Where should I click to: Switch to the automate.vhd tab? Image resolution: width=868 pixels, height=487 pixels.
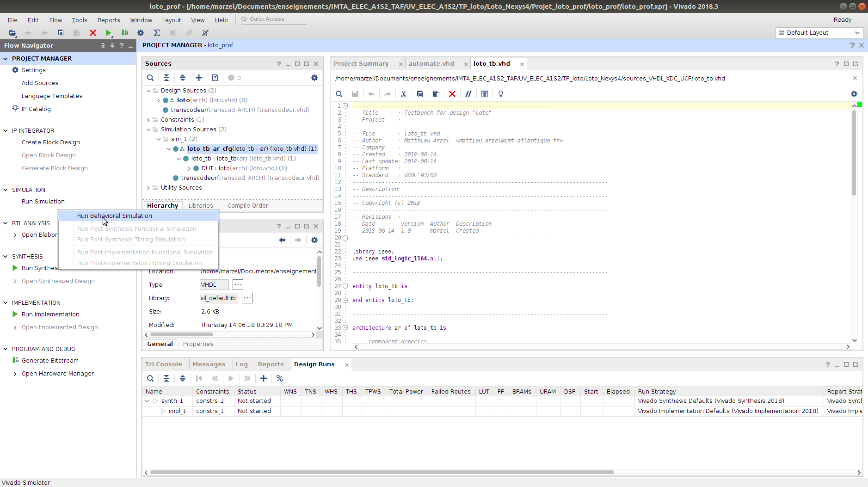click(x=431, y=64)
